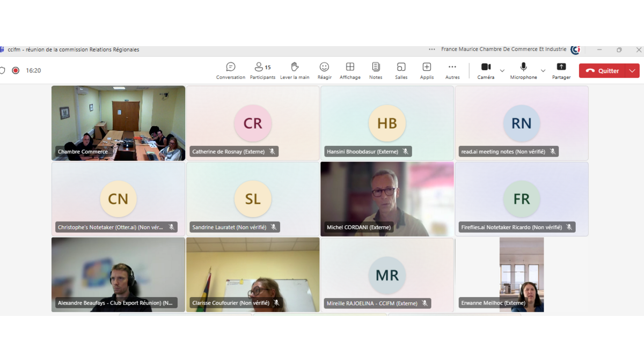Click the recording indicator red dot

16,70
